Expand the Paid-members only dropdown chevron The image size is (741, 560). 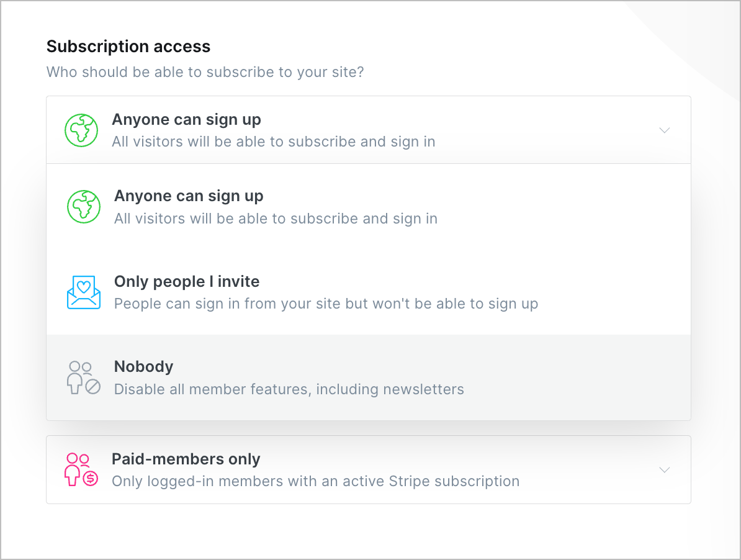point(665,470)
